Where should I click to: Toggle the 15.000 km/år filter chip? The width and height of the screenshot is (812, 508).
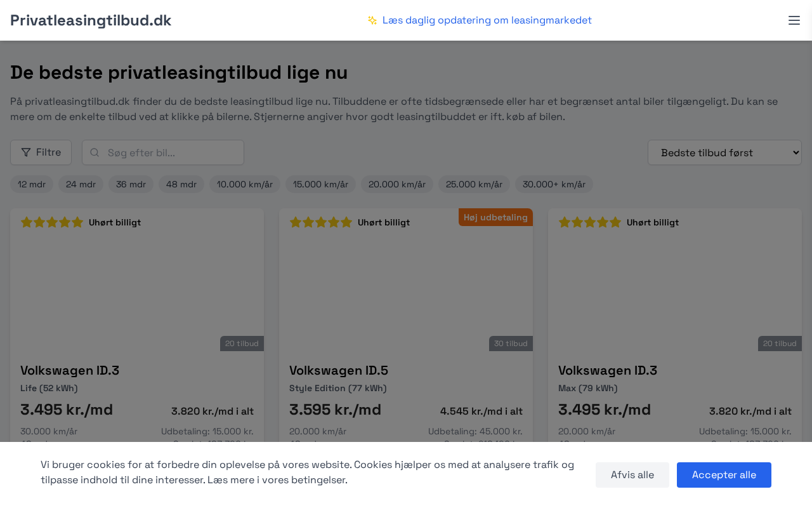320,184
